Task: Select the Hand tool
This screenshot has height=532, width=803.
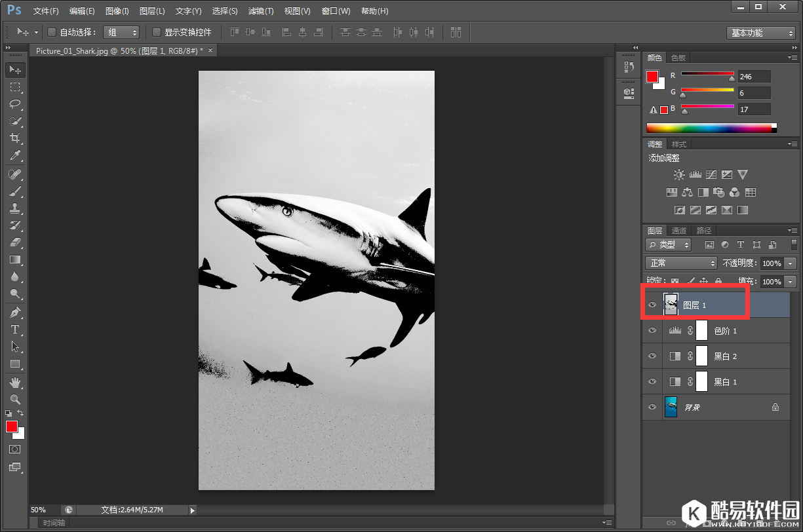Action: tap(15, 382)
